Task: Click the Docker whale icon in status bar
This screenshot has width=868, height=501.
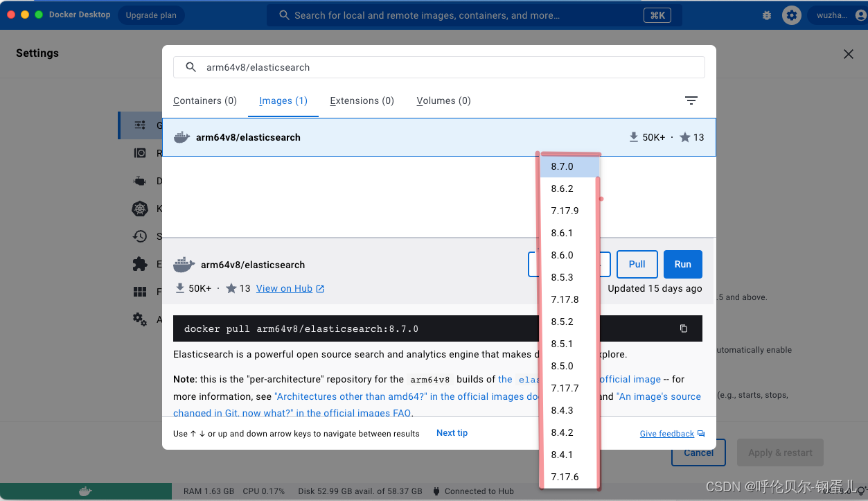Action: click(85, 491)
